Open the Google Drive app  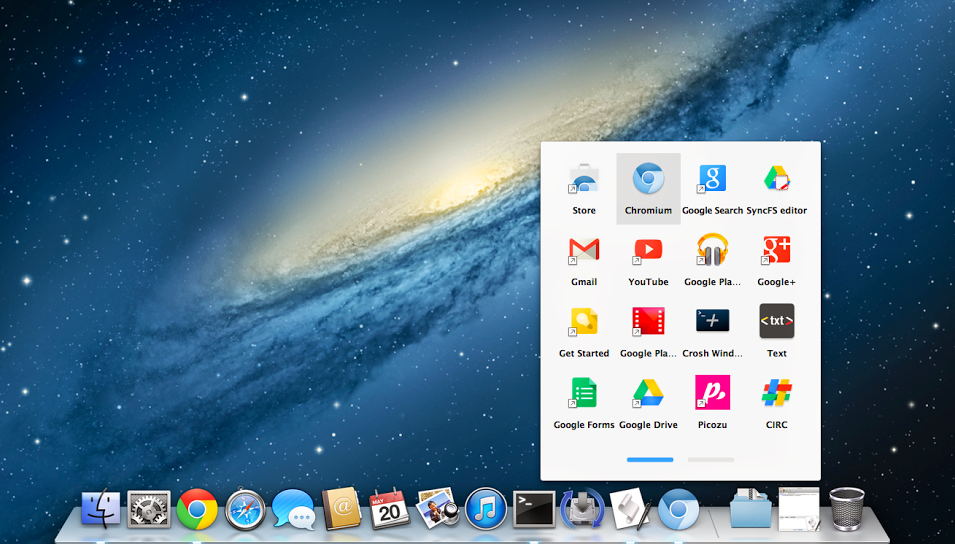click(x=648, y=394)
